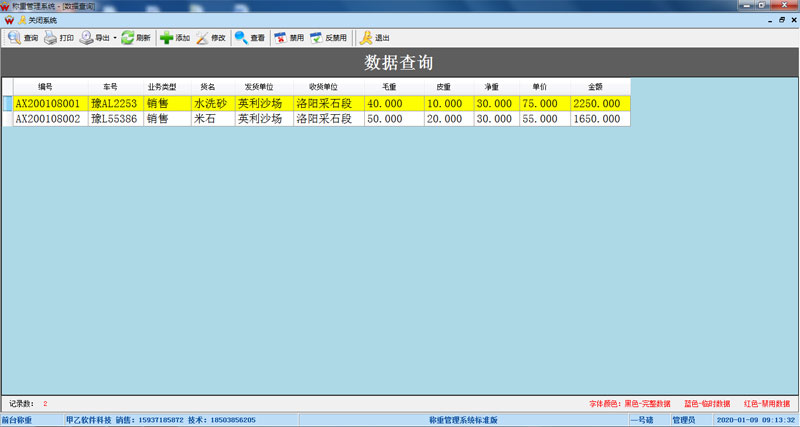Image resolution: width=800 pixels, height=427 pixels.
Task: Click the 车号 column header
Action: click(x=110, y=87)
